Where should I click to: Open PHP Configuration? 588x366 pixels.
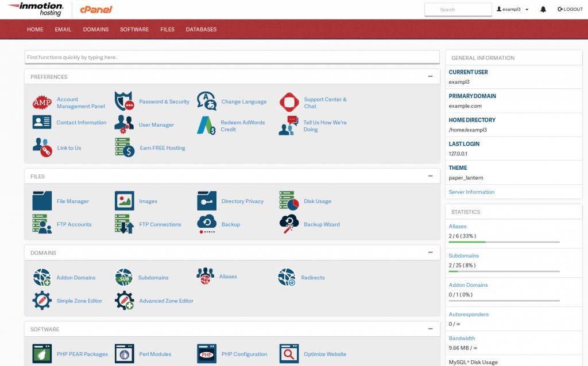245,353
